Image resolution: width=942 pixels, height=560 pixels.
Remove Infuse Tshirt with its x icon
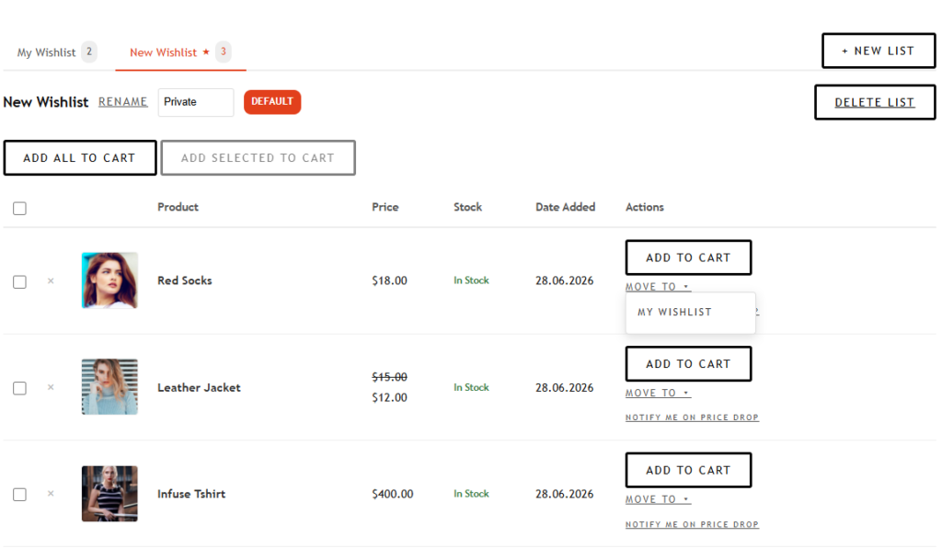(x=51, y=494)
